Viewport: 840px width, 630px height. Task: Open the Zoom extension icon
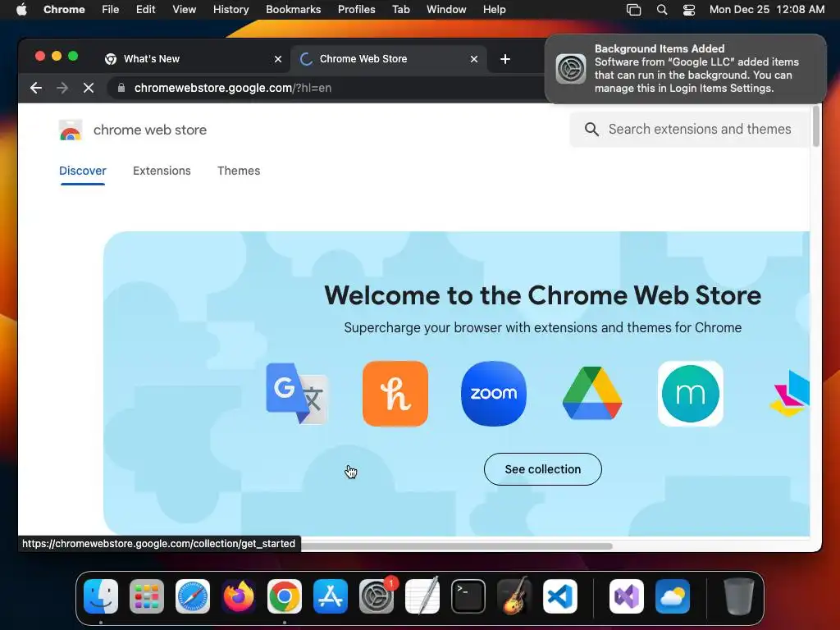[493, 394]
